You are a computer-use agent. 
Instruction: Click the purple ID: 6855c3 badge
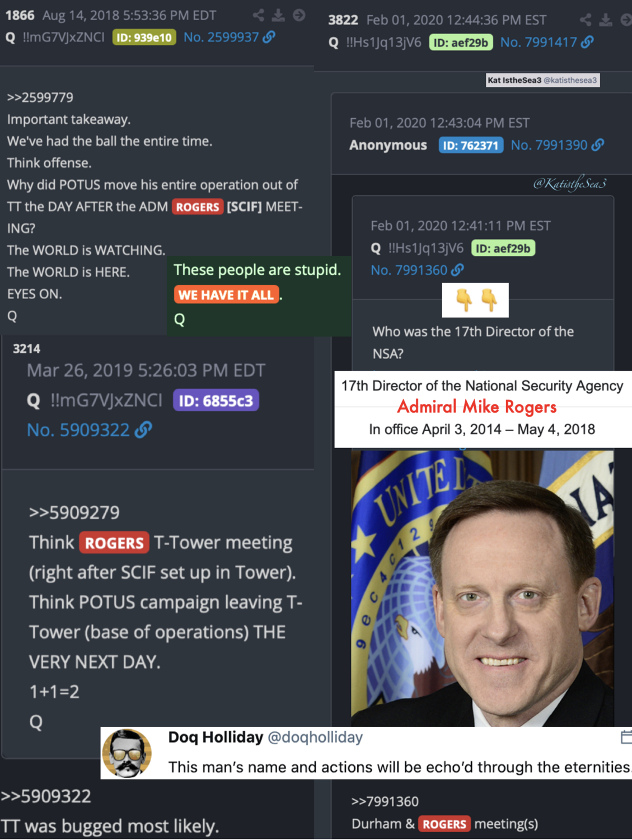click(x=216, y=400)
